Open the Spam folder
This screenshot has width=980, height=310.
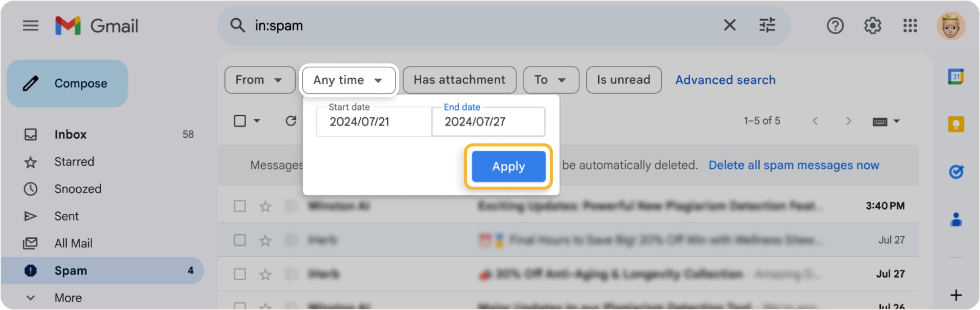[x=71, y=270]
